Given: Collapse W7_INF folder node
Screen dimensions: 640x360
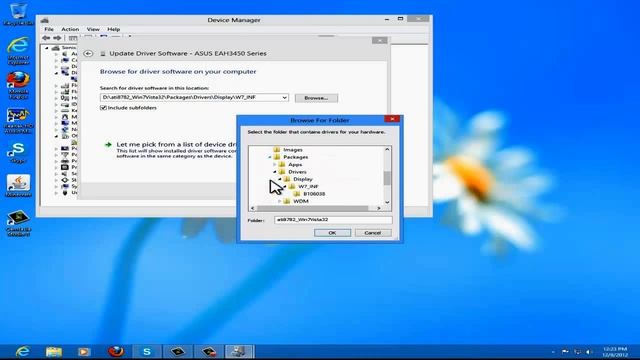Looking at the screenshot, I should click(284, 187).
